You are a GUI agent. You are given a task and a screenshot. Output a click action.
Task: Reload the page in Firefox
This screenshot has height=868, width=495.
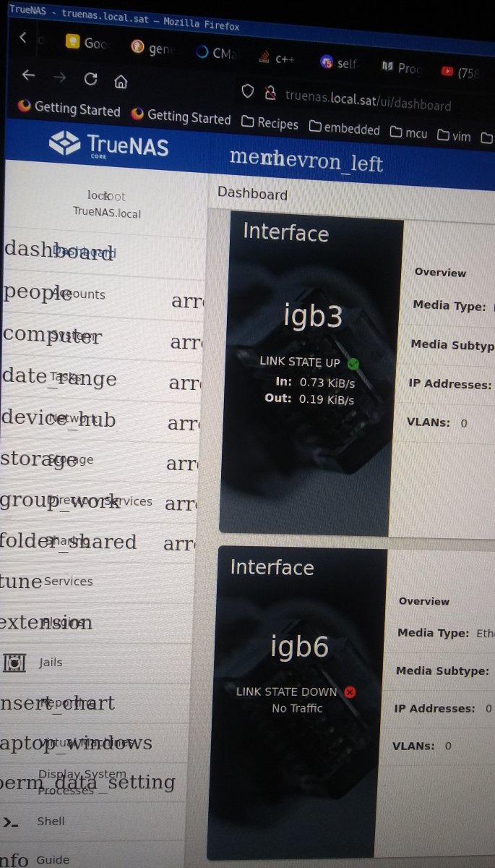point(90,79)
